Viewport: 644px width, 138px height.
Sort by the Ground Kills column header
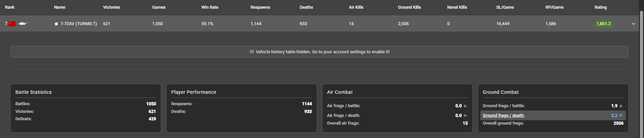point(409,7)
